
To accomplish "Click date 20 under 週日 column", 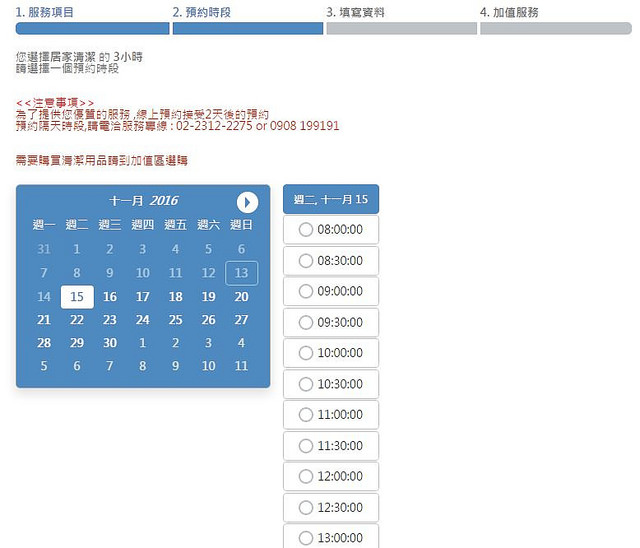I will [x=241, y=297].
